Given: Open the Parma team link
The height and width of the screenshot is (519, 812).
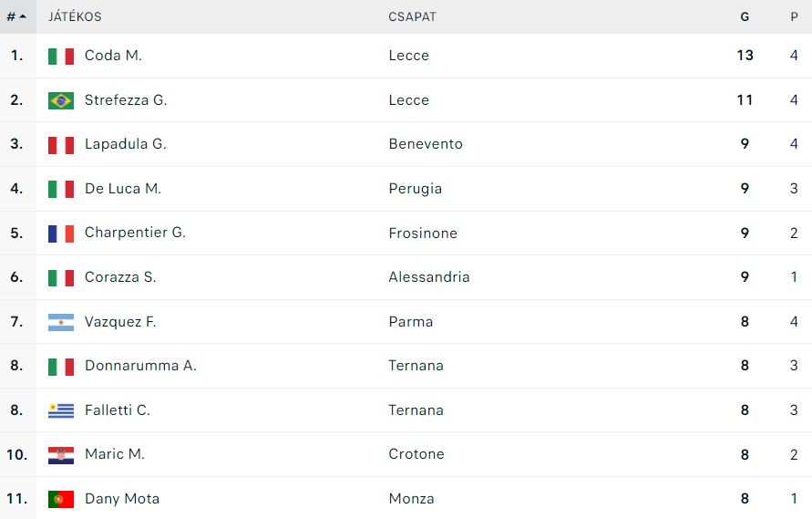Looking at the screenshot, I should (x=411, y=322).
